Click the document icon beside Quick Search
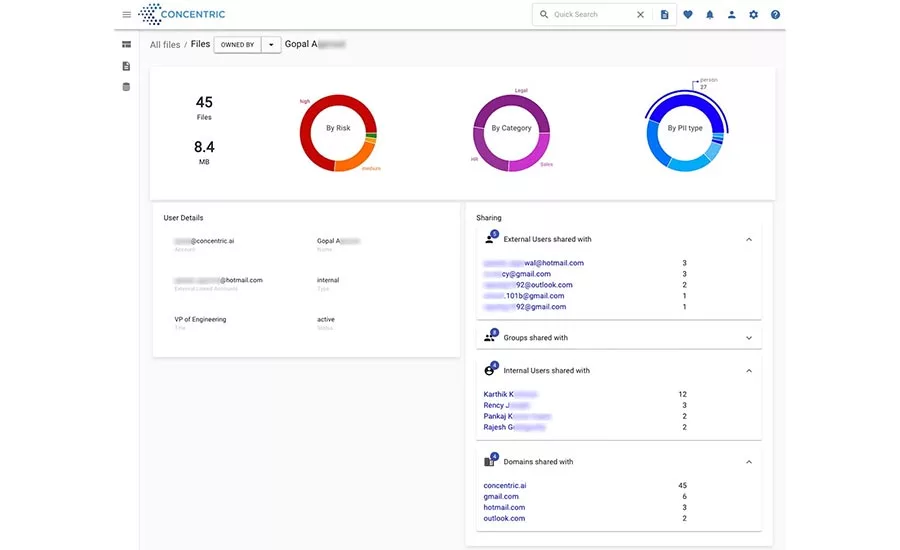 click(664, 15)
